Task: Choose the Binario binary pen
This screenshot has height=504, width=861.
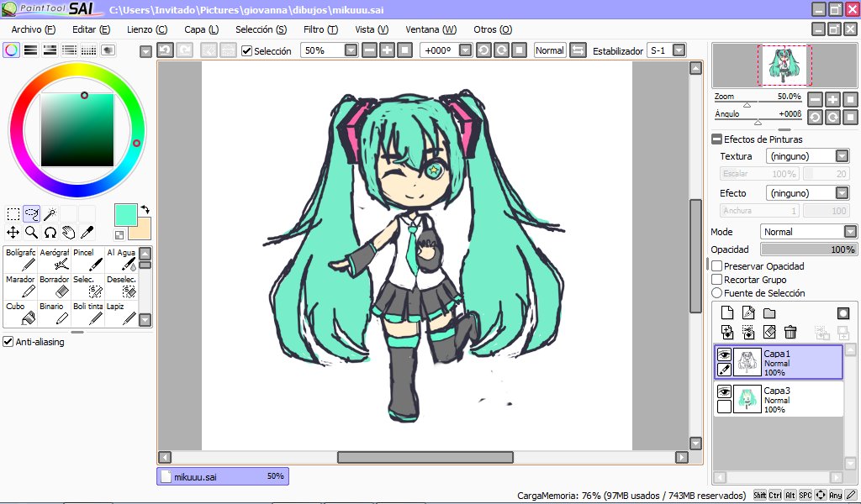Action: (x=54, y=313)
